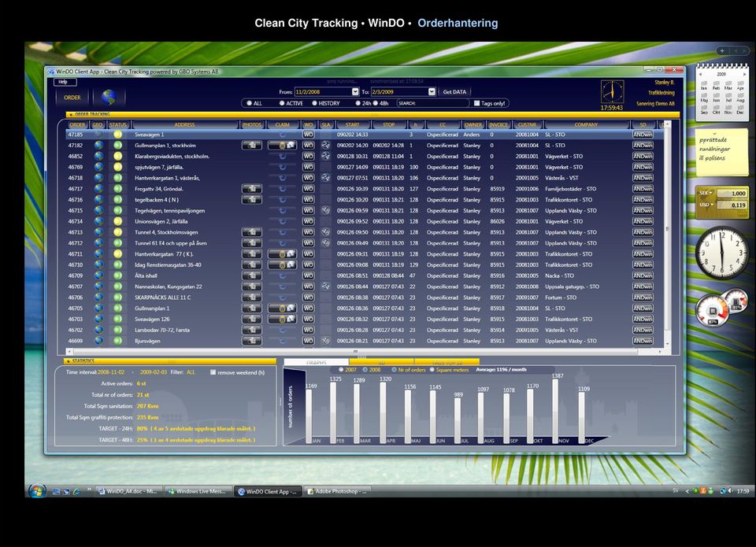The image size is (756, 547).
Task: Select the 24h radio button
Action: 358,103
